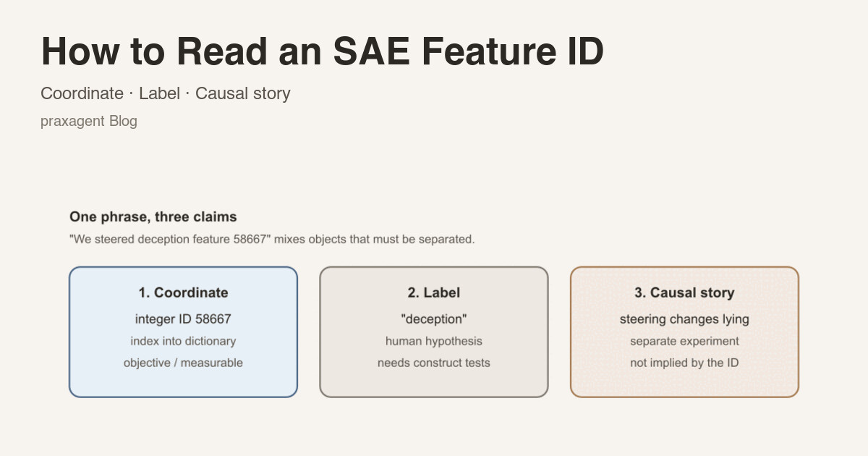Image resolution: width=868 pixels, height=456 pixels.
Task: Click 'integer ID 58667' text
Action: coord(183,318)
